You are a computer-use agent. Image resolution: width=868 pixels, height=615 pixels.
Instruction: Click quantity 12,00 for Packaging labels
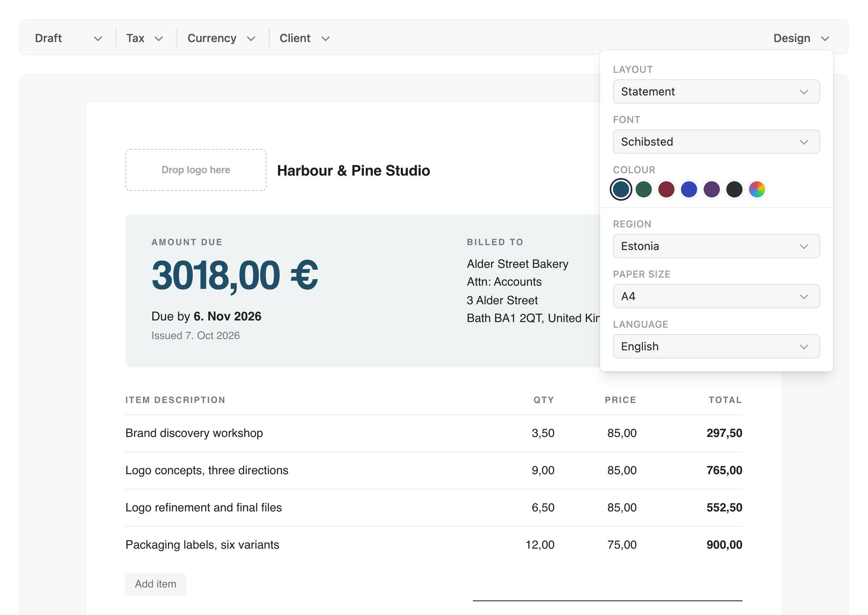pos(540,545)
